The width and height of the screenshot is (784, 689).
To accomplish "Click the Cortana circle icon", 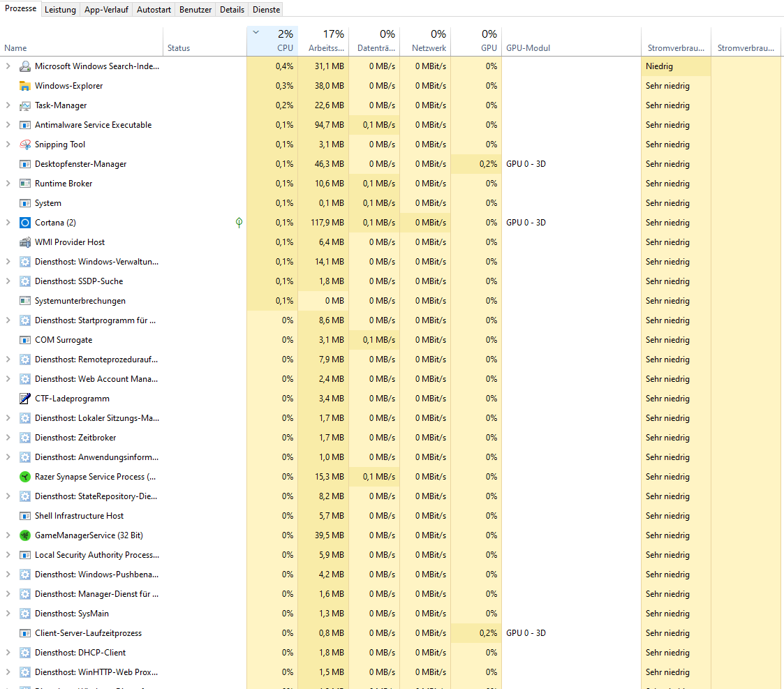I will point(25,223).
